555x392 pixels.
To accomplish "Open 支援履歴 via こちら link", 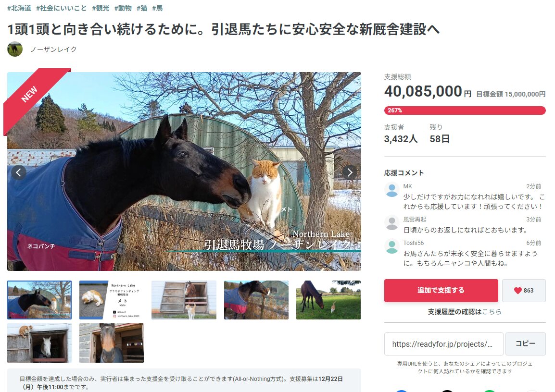I will [492, 312].
